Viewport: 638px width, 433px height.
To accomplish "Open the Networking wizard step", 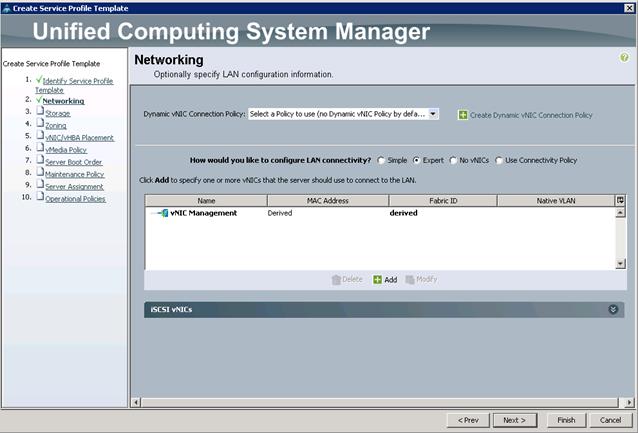I will coord(63,101).
